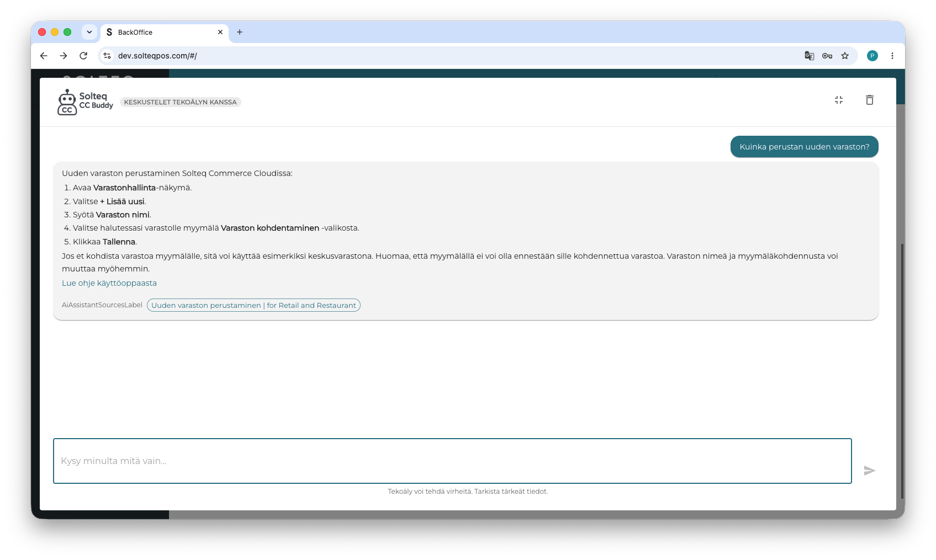Click the address bar URL
The image size is (936, 560).
157,56
